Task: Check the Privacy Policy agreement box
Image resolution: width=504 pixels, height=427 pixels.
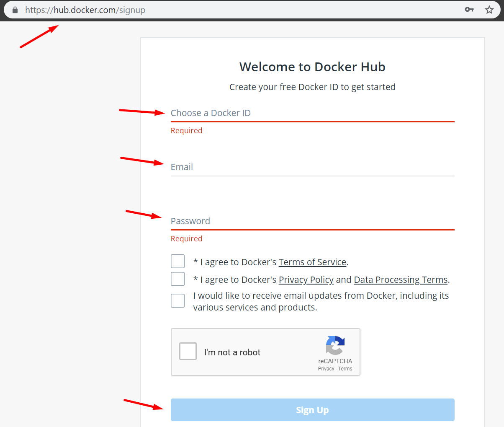Action: (x=177, y=279)
